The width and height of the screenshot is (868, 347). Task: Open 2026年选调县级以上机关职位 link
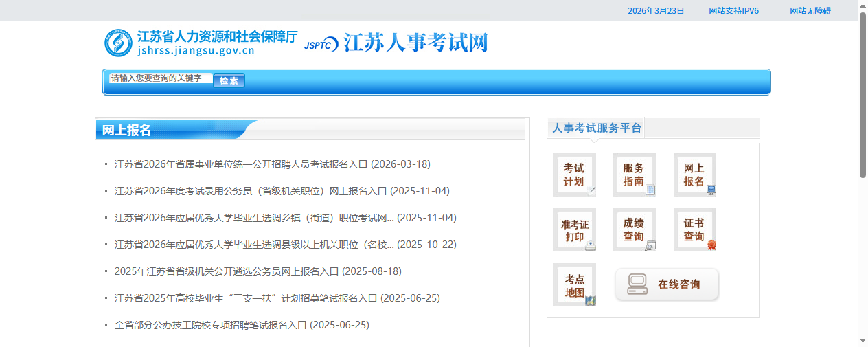pyautogui.click(x=286, y=245)
